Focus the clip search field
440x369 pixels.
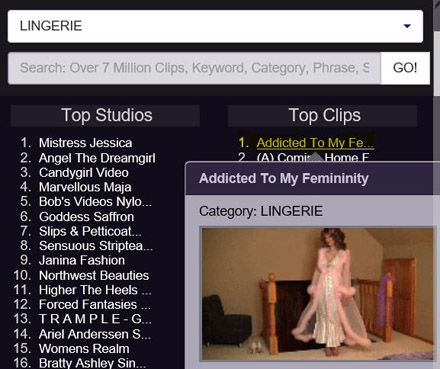coord(194,68)
